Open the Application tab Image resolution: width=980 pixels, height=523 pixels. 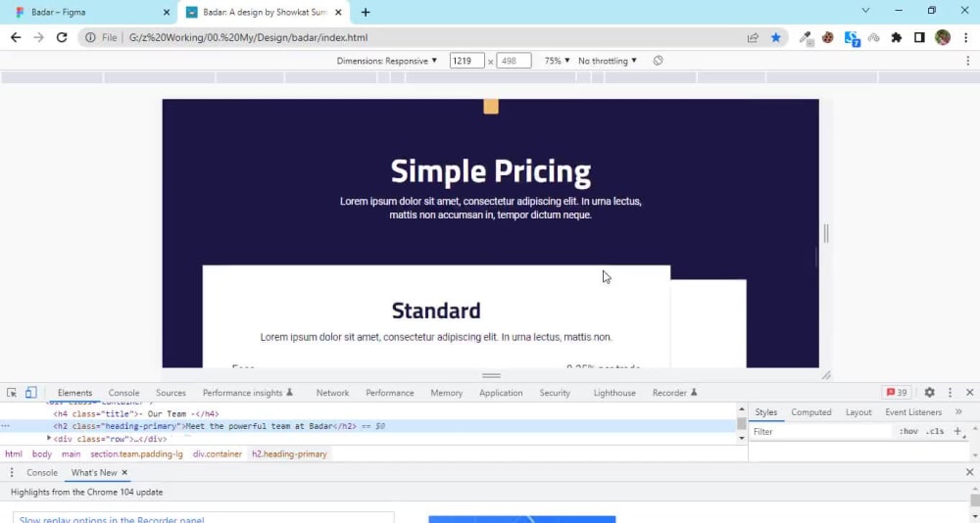(x=501, y=393)
